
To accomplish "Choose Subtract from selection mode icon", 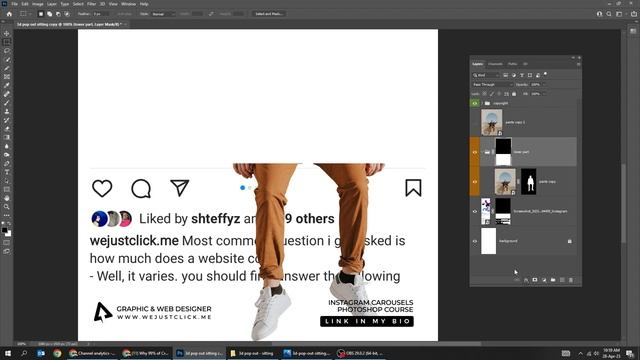I will click(x=58, y=14).
